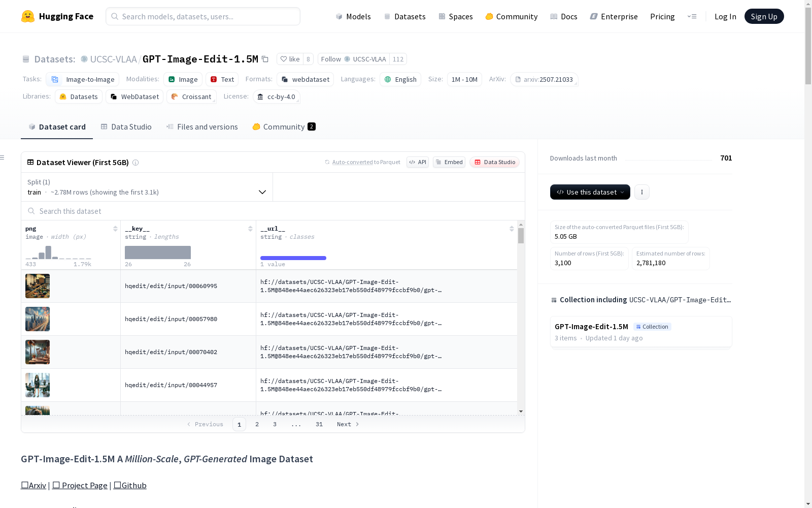Viewport: 812px width, 508px height.
Task: Follow UCSC-VLAA organization
Action: (353, 59)
